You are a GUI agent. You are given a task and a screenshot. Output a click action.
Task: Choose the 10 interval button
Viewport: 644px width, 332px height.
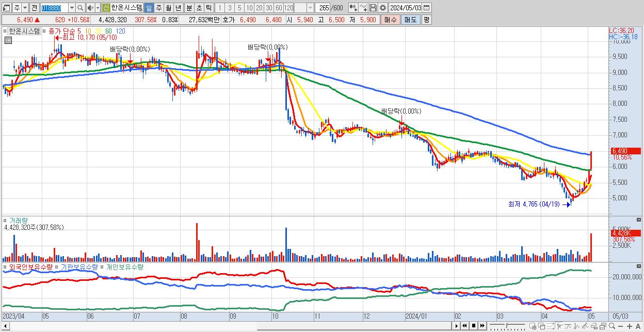tap(249, 8)
